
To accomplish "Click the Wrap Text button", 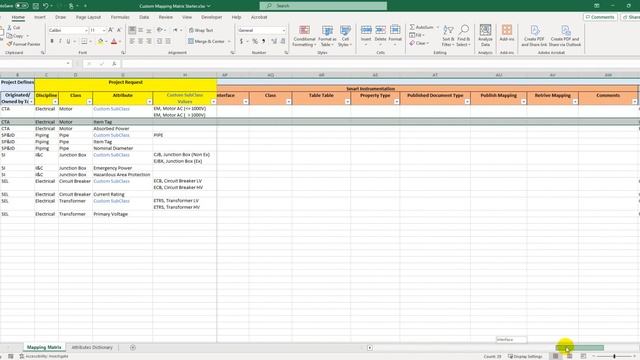I will coord(201,30).
